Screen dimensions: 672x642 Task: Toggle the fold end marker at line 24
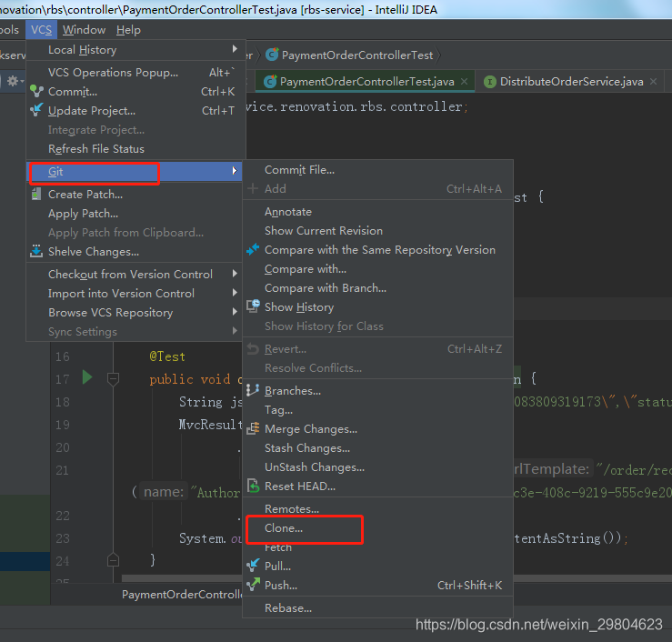[113, 560]
